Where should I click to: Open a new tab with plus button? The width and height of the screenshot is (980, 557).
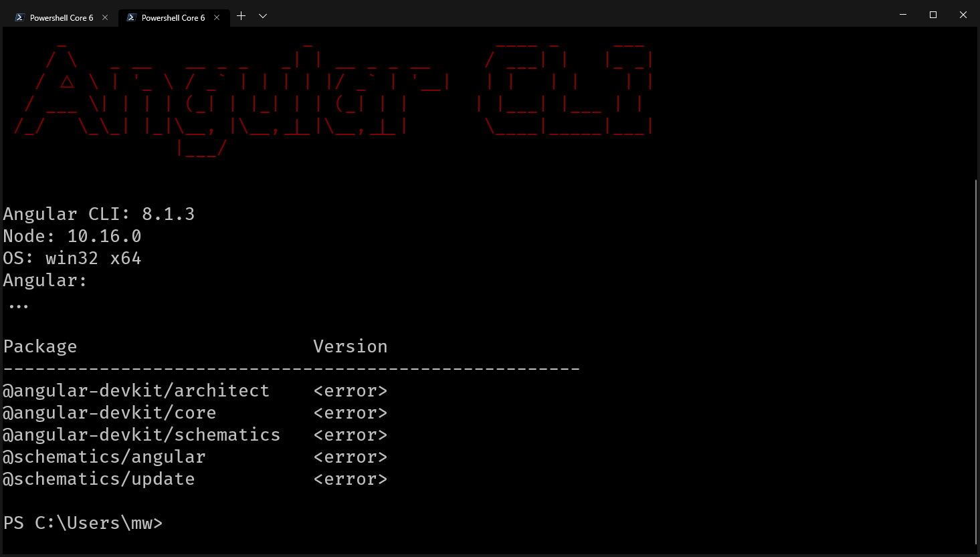(241, 16)
